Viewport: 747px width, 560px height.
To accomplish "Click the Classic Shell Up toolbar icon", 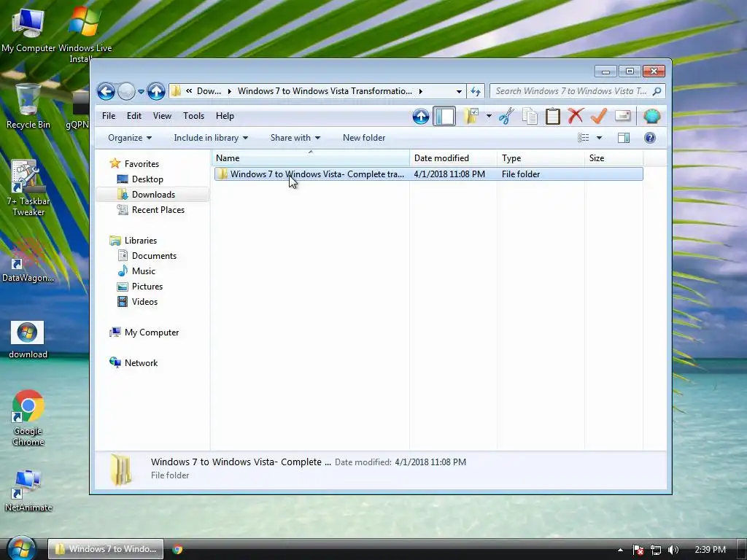I will (421, 116).
